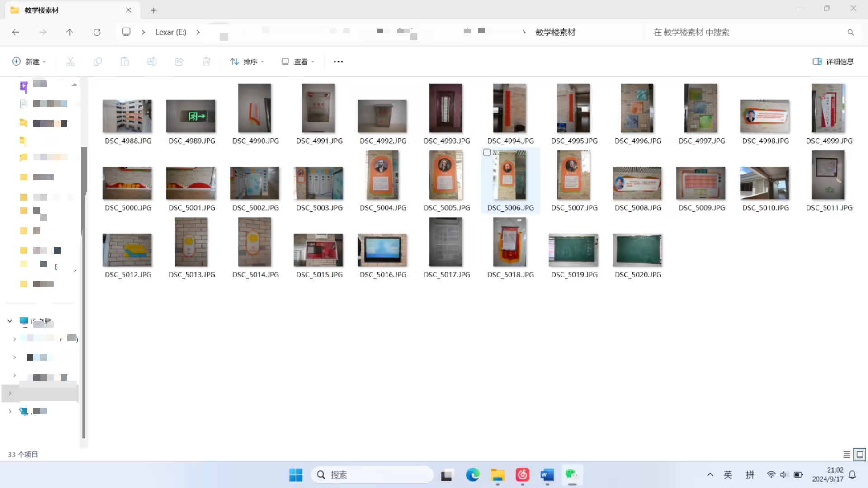Tick the checkbox on DSC_5006.JPG

[x=487, y=153]
